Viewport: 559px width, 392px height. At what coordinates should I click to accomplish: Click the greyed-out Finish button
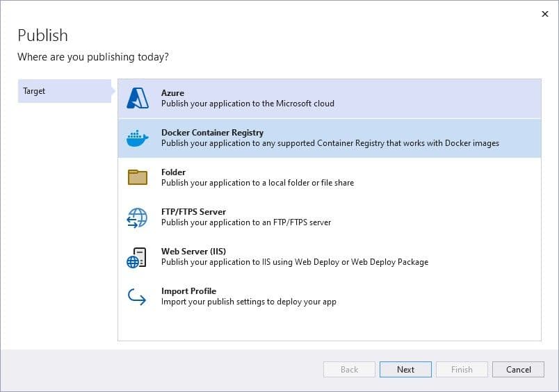tap(462, 370)
